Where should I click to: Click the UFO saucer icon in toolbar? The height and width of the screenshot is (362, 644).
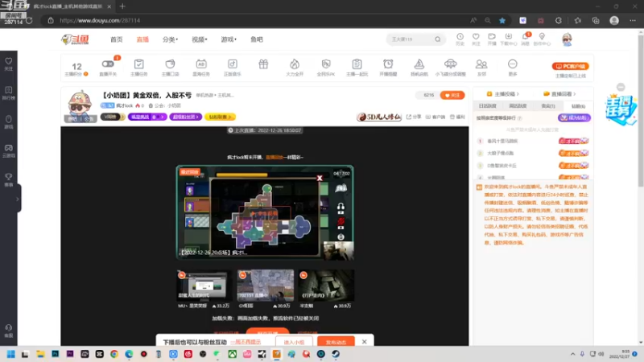tap(451, 64)
